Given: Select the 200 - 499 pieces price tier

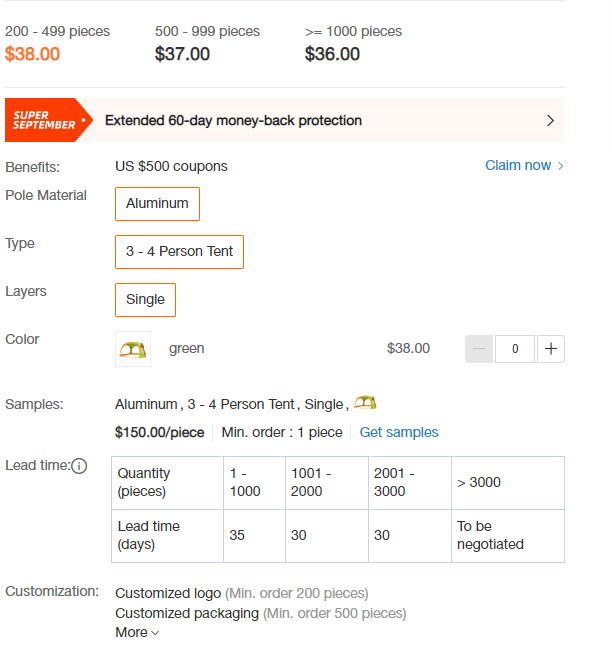Looking at the screenshot, I should pos(57,43).
